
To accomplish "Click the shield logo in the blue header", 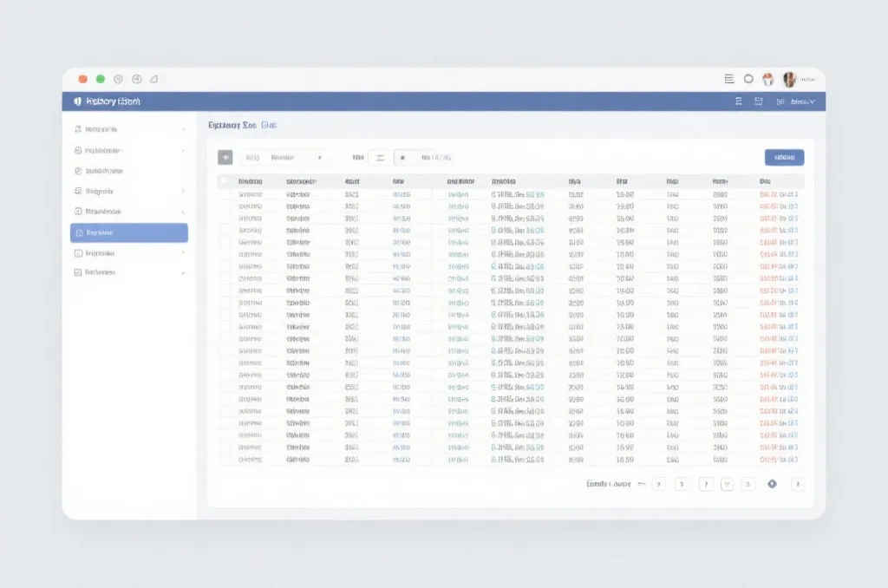I will coord(77,101).
